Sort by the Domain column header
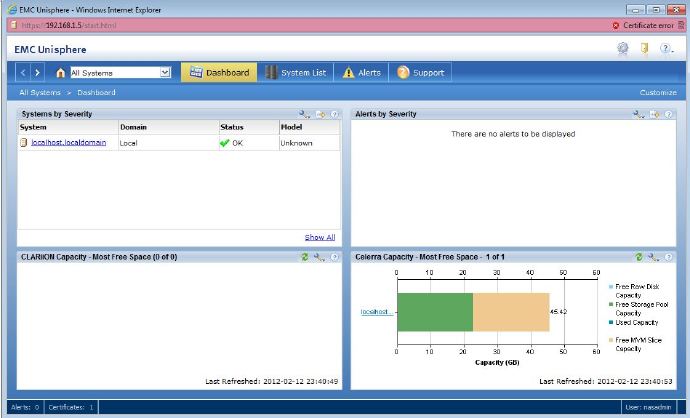 coord(169,127)
